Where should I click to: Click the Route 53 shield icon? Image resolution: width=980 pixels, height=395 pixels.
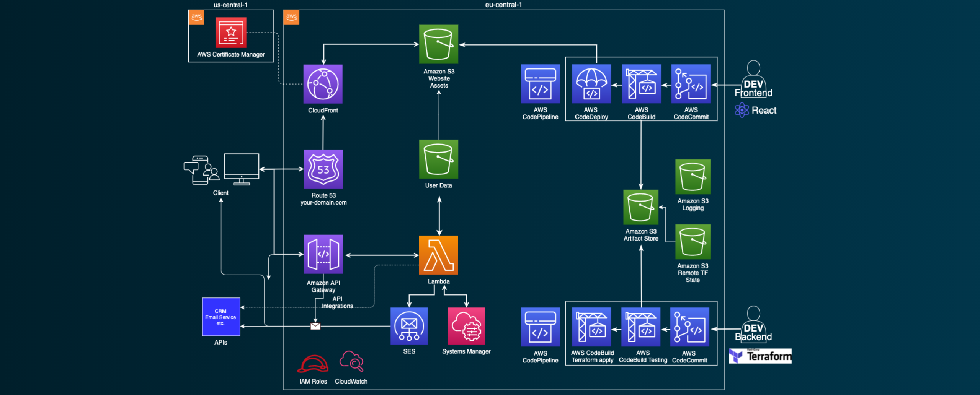[x=323, y=169]
